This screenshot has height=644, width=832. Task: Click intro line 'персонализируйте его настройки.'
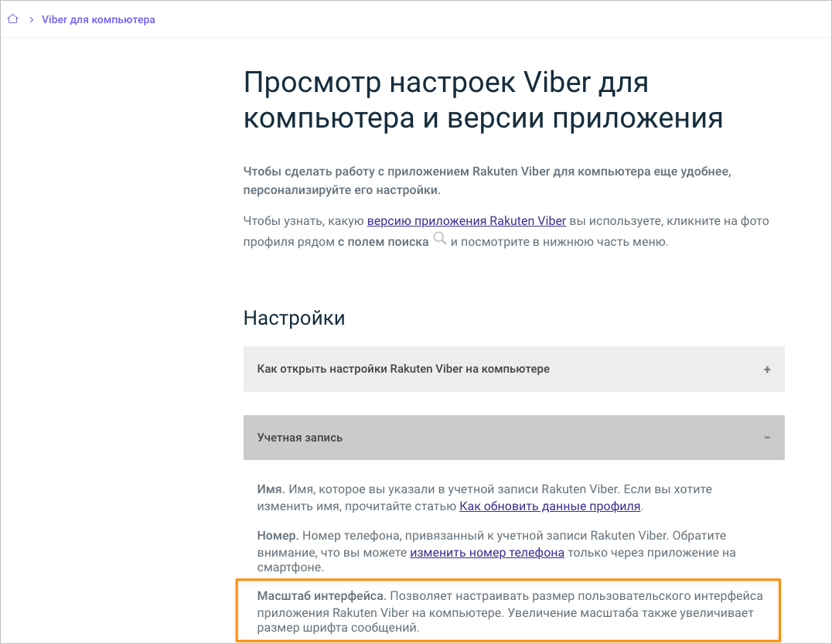coord(342,190)
